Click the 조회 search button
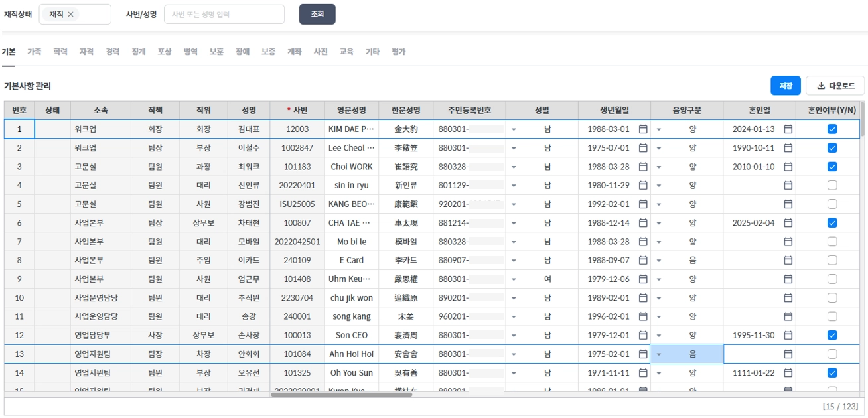Image resolution: width=868 pixels, height=418 pixels. coord(317,14)
